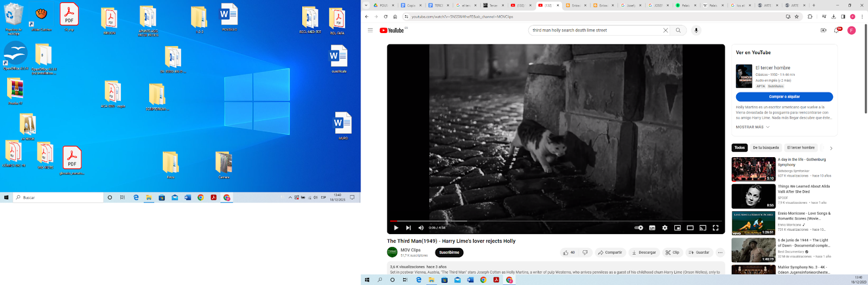Show hidden tray icons chevron

290,197
